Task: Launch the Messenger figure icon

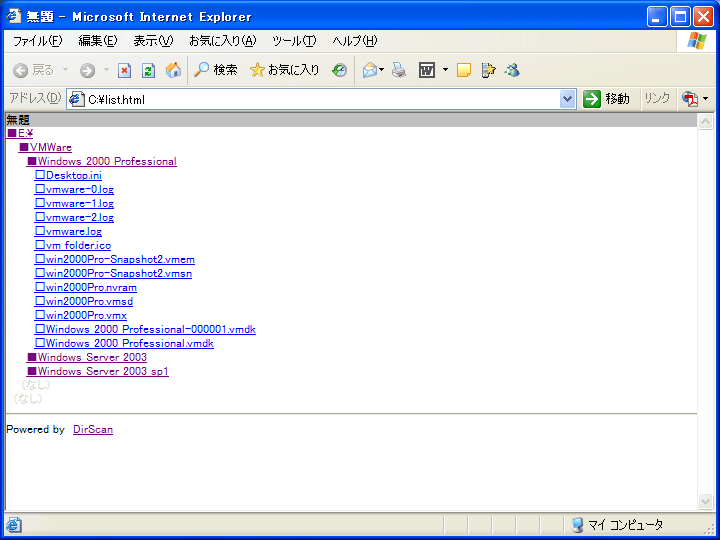Action: coord(512,70)
